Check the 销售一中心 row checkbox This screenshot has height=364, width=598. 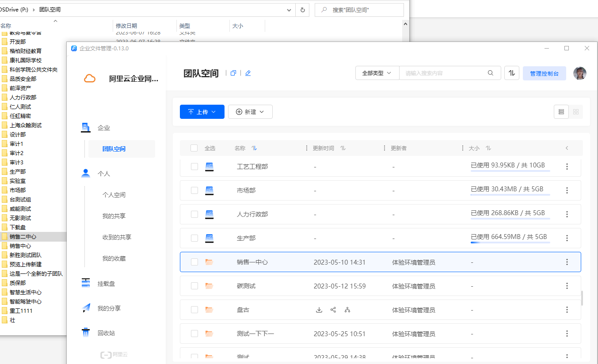click(194, 262)
